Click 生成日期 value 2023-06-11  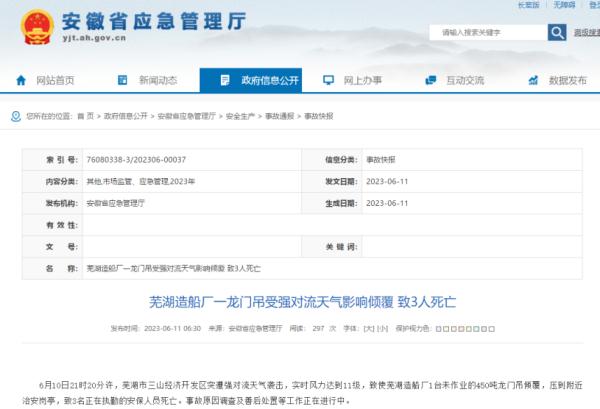tap(387, 203)
